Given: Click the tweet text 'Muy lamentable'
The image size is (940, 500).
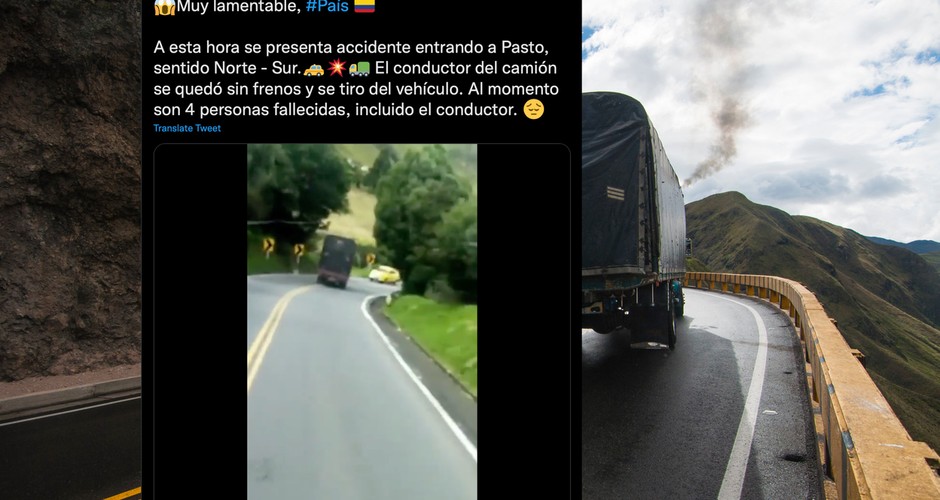Looking at the screenshot, I should click(x=239, y=7).
